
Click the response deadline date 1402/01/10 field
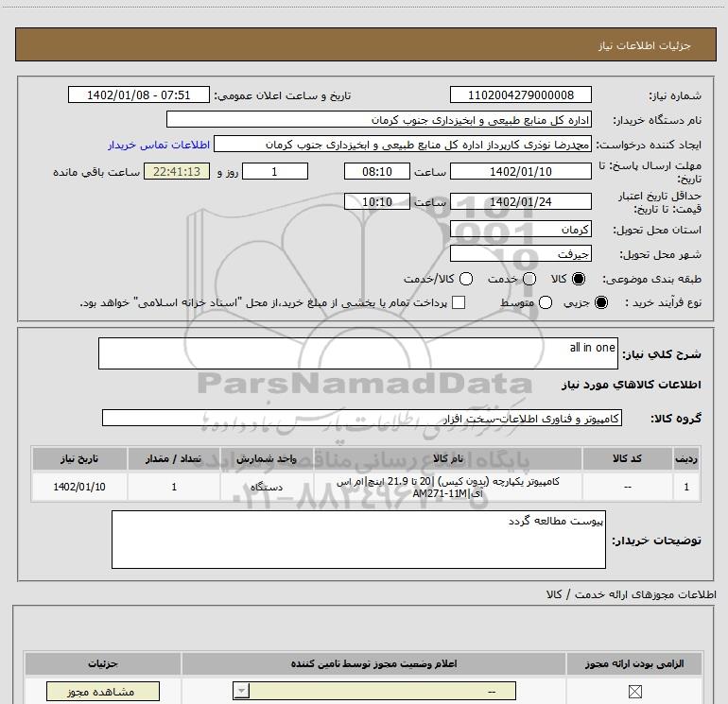(520, 171)
